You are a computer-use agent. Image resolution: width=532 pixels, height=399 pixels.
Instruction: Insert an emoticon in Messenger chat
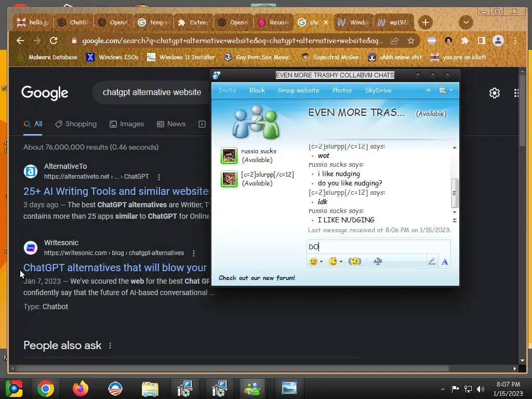click(x=313, y=261)
